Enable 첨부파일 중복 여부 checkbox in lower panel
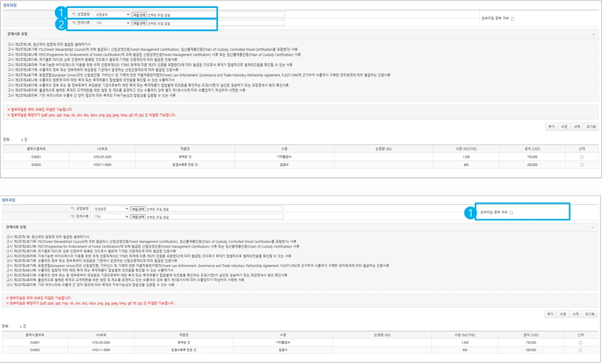This screenshot has height=364, width=602. [x=511, y=213]
